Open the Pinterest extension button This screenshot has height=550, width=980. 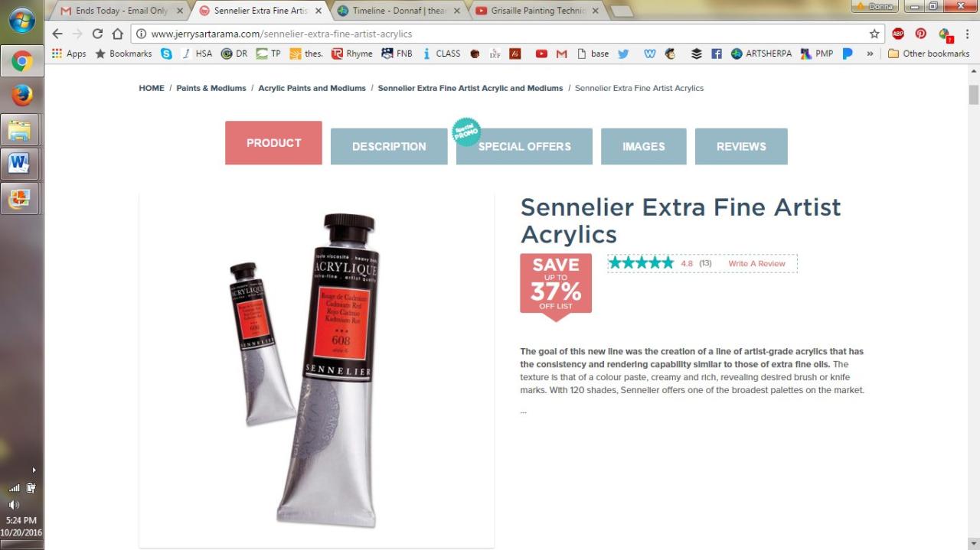920,34
